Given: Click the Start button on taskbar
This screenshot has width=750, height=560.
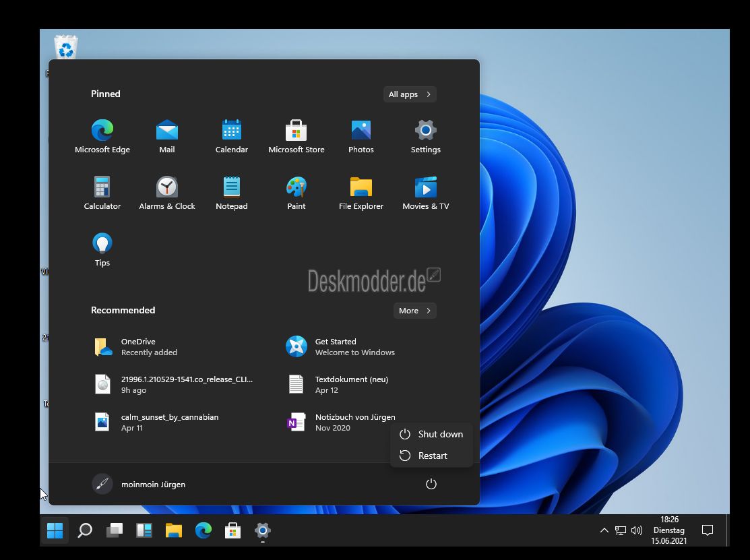Looking at the screenshot, I should [55, 530].
